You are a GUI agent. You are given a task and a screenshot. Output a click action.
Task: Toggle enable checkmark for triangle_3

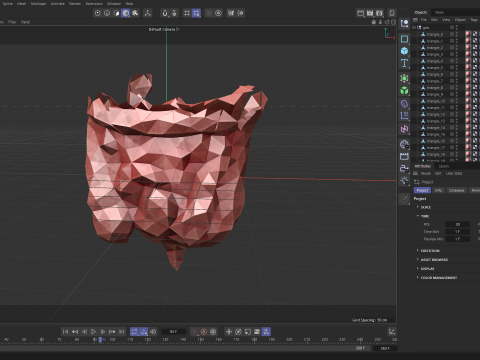(x=452, y=54)
